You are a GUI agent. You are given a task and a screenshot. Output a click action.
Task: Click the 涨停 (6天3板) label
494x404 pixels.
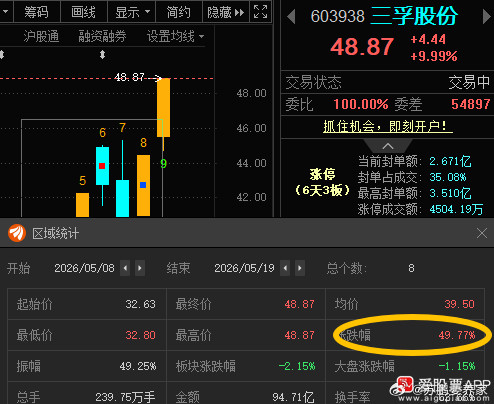pyautogui.click(x=322, y=182)
